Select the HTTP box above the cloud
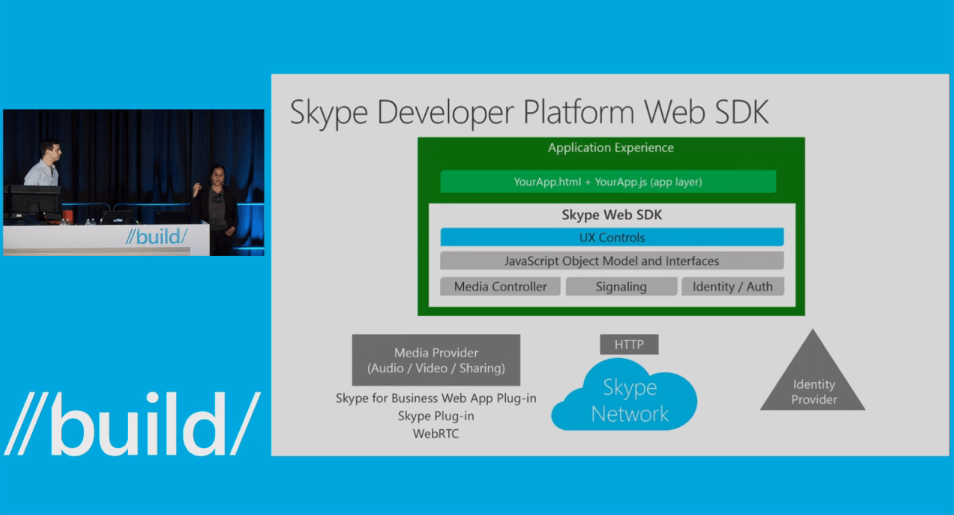954x515 pixels. pyautogui.click(x=629, y=345)
